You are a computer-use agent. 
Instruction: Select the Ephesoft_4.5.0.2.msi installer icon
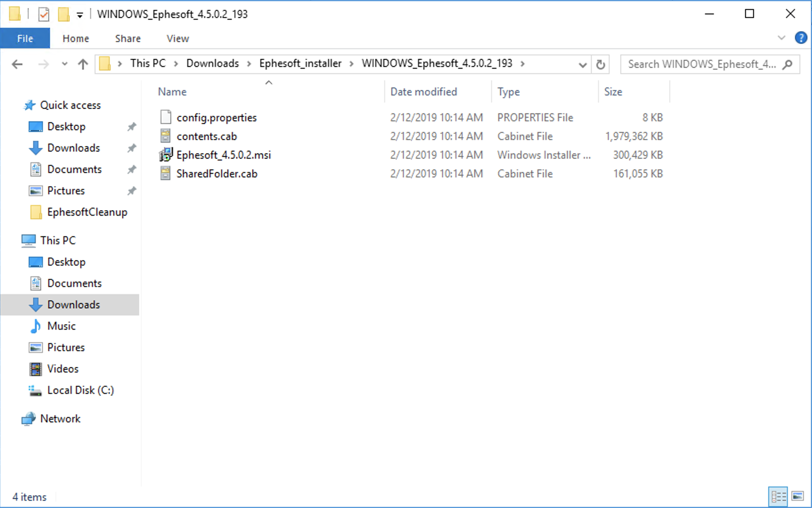pos(166,155)
